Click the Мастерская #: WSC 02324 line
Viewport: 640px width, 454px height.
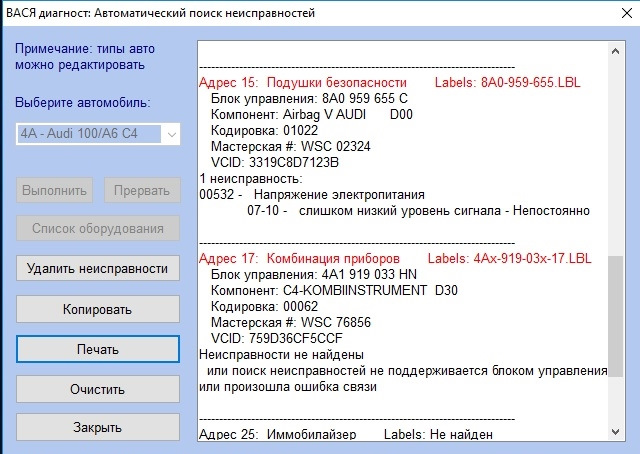pyautogui.click(x=291, y=146)
